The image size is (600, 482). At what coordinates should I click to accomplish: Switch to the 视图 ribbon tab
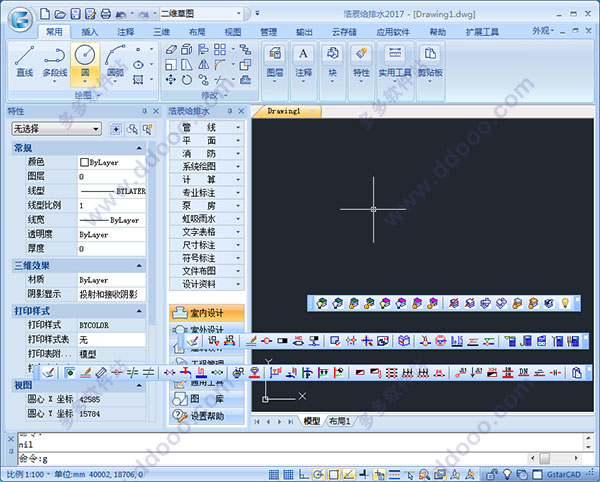tap(233, 32)
